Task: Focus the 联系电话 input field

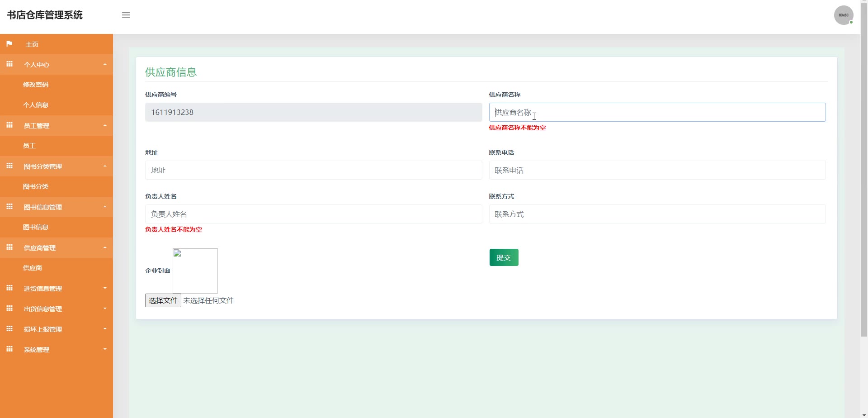Action: 657,170
